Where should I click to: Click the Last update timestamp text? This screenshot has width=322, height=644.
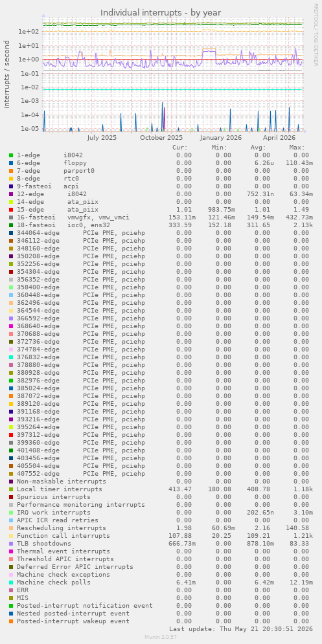(241, 629)
